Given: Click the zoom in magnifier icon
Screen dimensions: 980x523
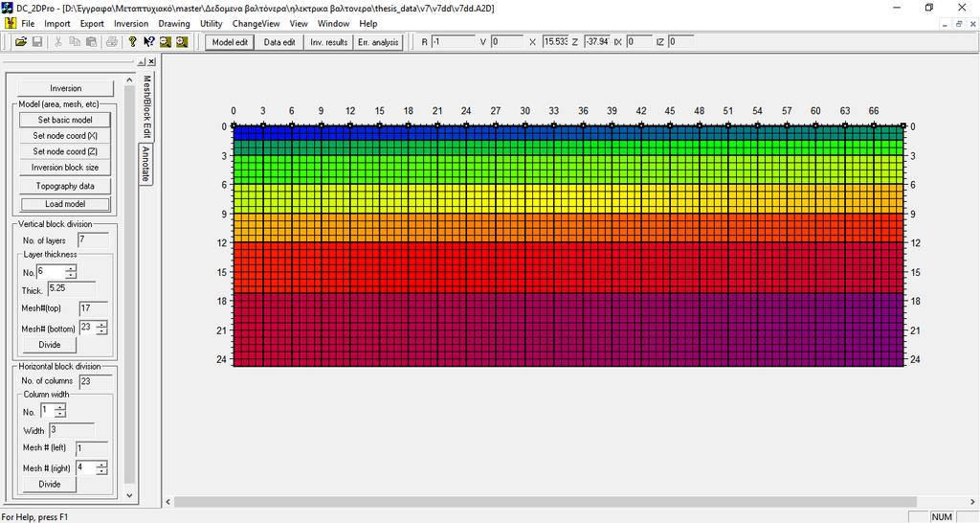Looking at the screenshot, I should point(182,42).
